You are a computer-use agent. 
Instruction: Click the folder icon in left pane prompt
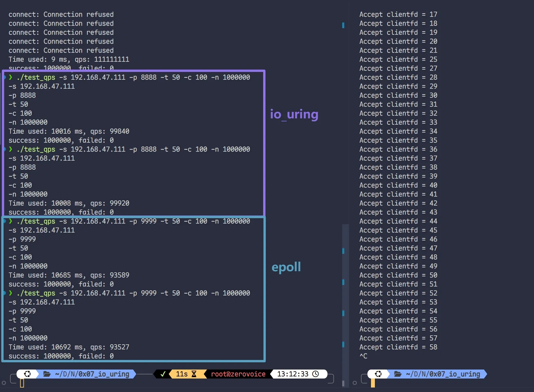point(47,374)
